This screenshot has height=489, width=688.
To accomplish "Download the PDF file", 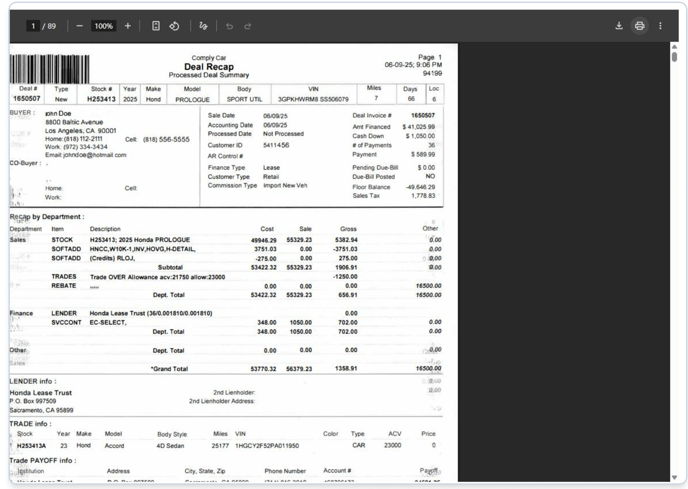I will click(x=619, y=26).
